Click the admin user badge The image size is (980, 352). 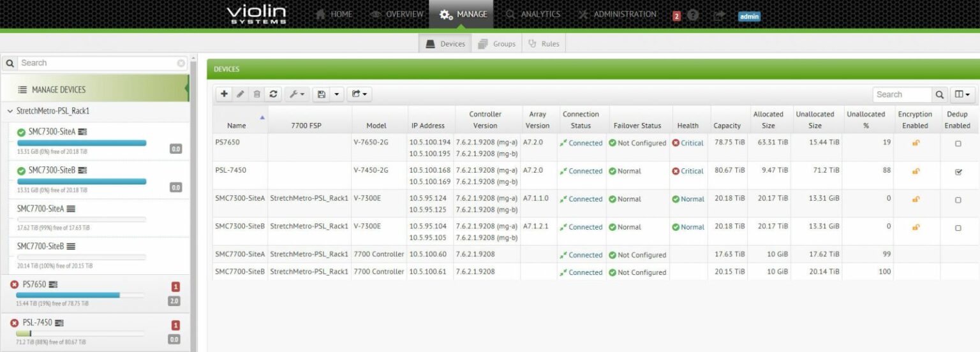[749, 17]
